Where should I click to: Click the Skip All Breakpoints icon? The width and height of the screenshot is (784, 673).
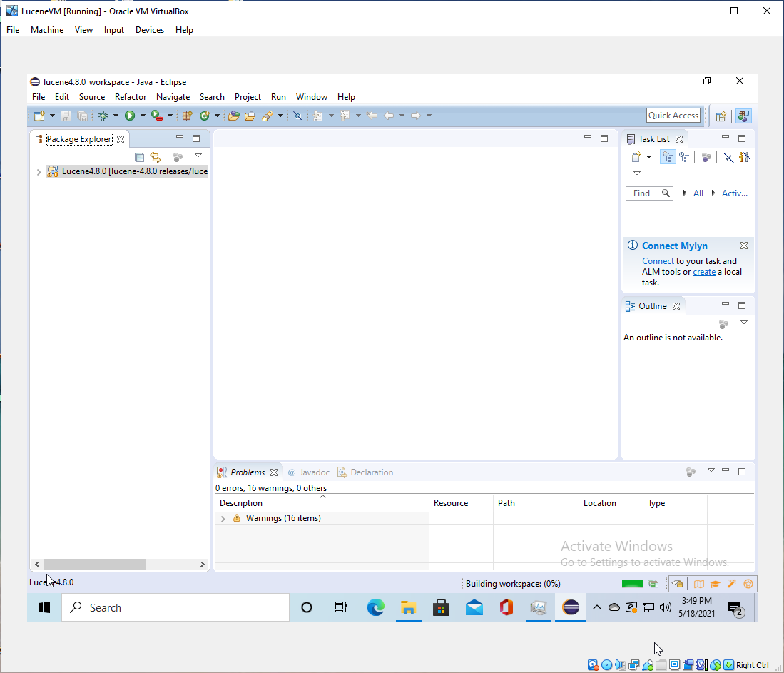coord(298,116)
